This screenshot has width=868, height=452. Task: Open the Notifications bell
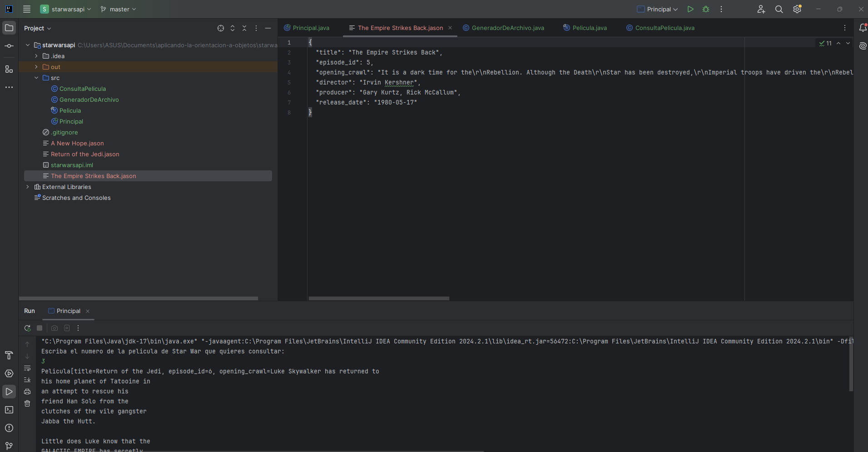(x=863, y=28)
